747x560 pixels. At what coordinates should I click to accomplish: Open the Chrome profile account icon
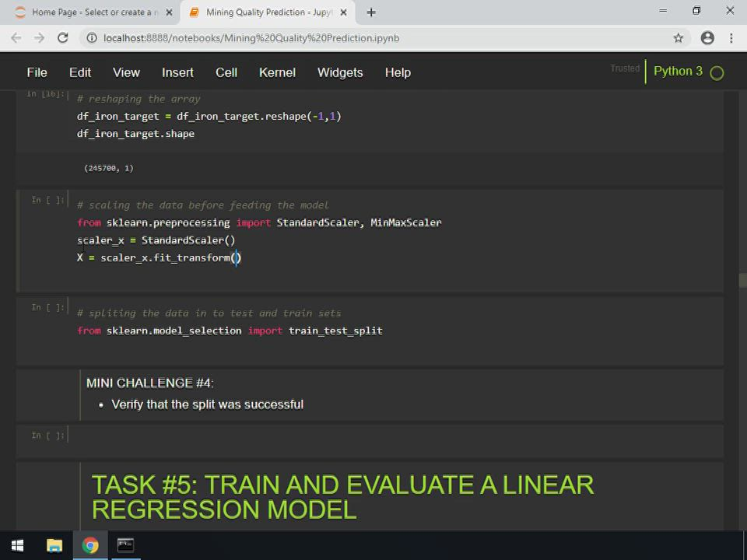click(707, 38)
